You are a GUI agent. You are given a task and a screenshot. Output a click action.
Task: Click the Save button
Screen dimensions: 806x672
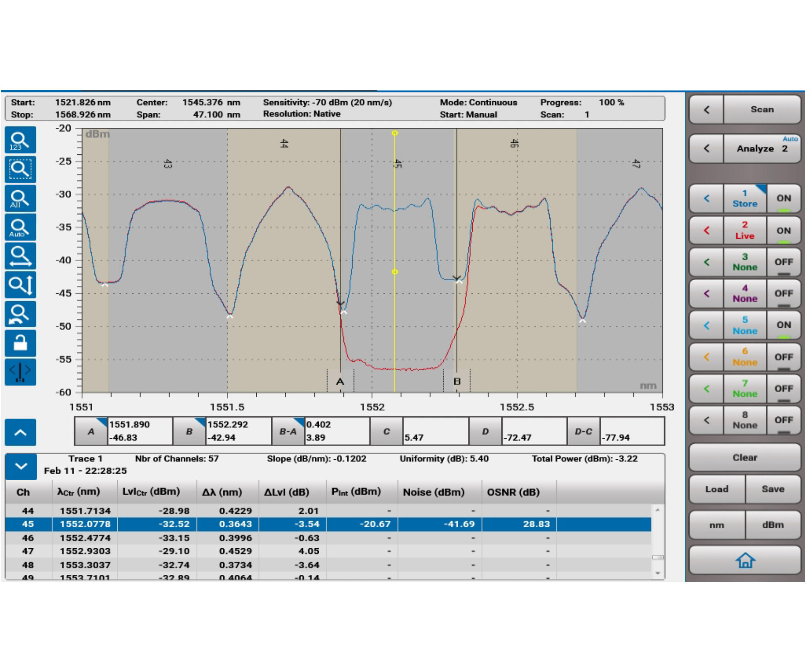tap(773, 489)
